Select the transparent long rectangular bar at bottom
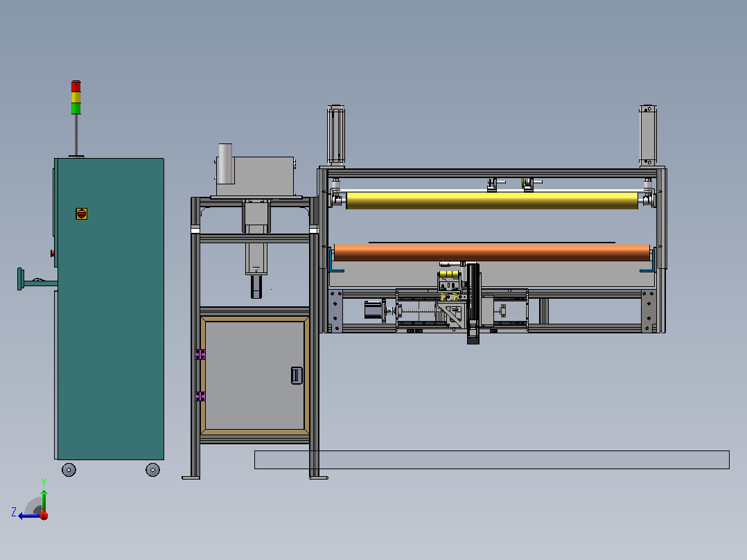747x560 pixels. [x=492, y=460]
